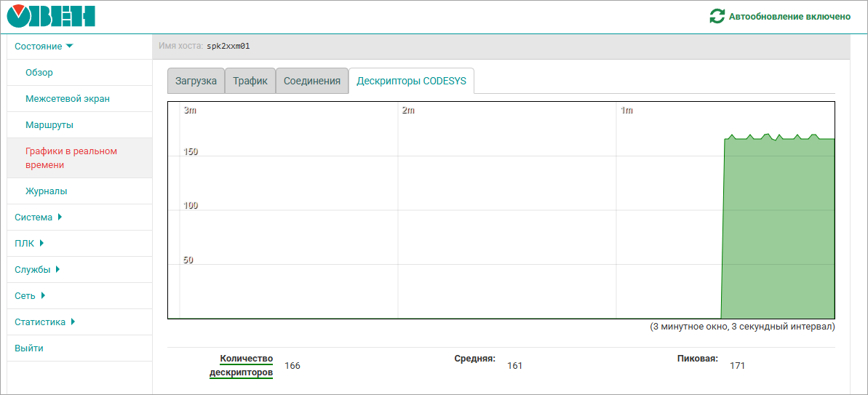Click the OWEN logo
The height and width of the screenshot is (395, 868).
coord(51,16)
